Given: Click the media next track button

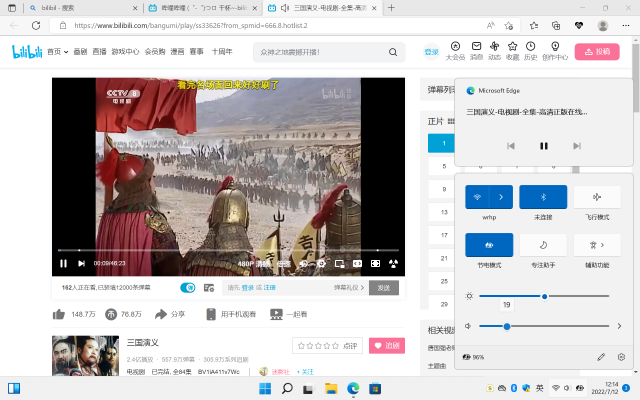Looking at the screenshot, I should tap(577, 146).
